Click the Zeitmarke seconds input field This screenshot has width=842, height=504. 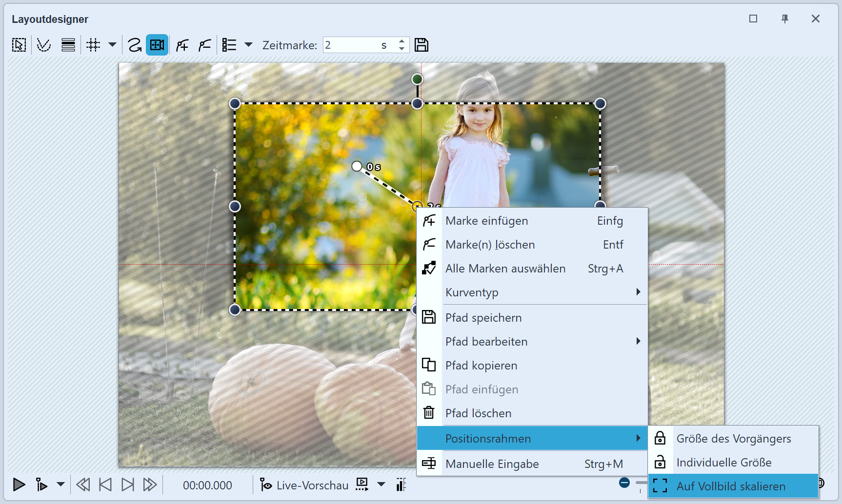[351, 45]
